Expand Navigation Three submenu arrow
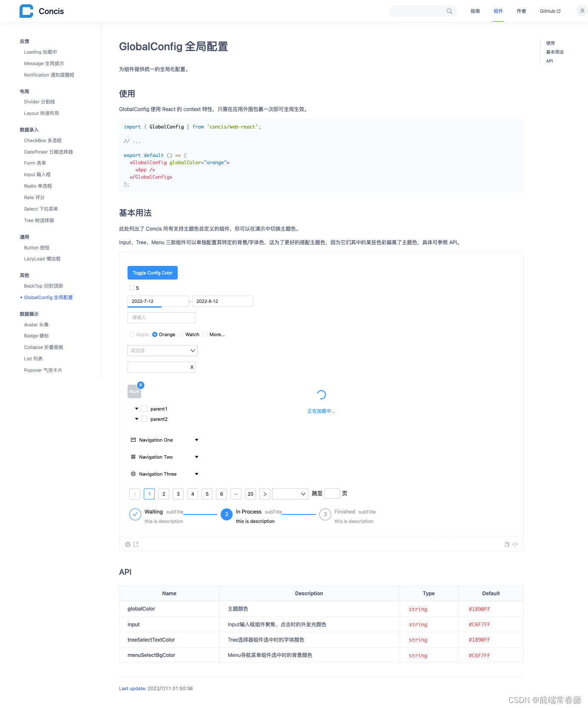Viewport: 588px width, 708px height. point(196,474)
